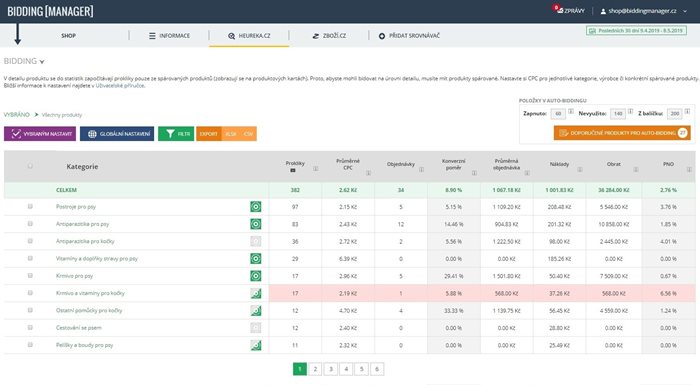
Task: Go to pagination page 6
Action: (x=377, y=369)
